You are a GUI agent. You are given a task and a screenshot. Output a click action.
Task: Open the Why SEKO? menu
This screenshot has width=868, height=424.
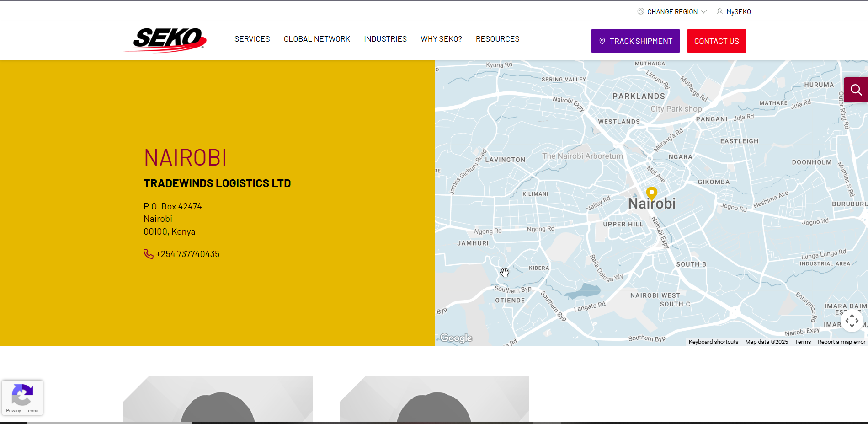(441, 39)
